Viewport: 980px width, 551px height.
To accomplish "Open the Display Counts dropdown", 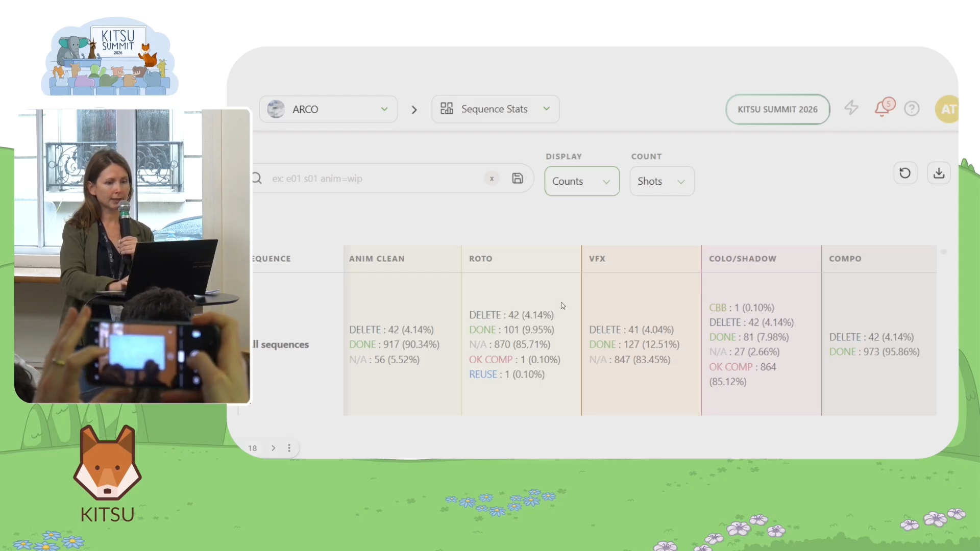I will pos(581,181).
